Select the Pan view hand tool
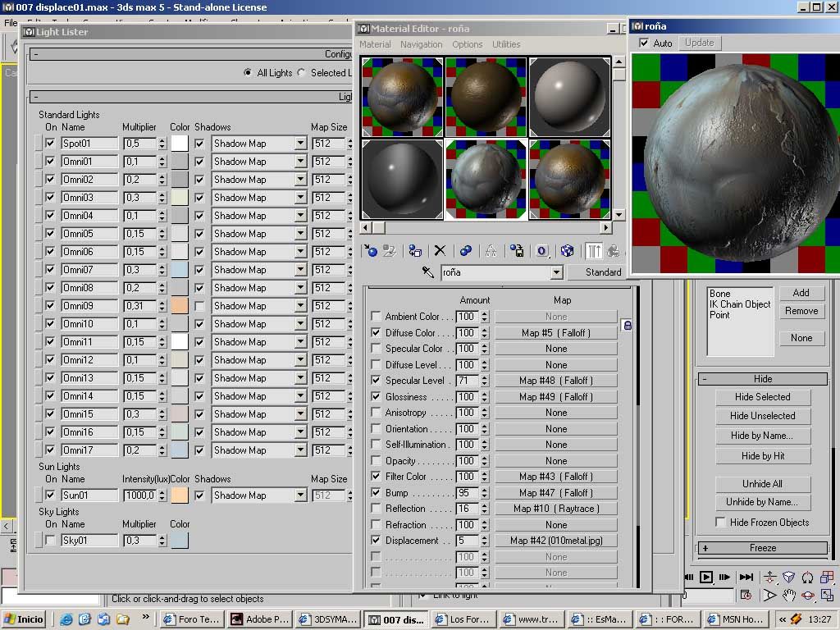 tap(788, 596)
